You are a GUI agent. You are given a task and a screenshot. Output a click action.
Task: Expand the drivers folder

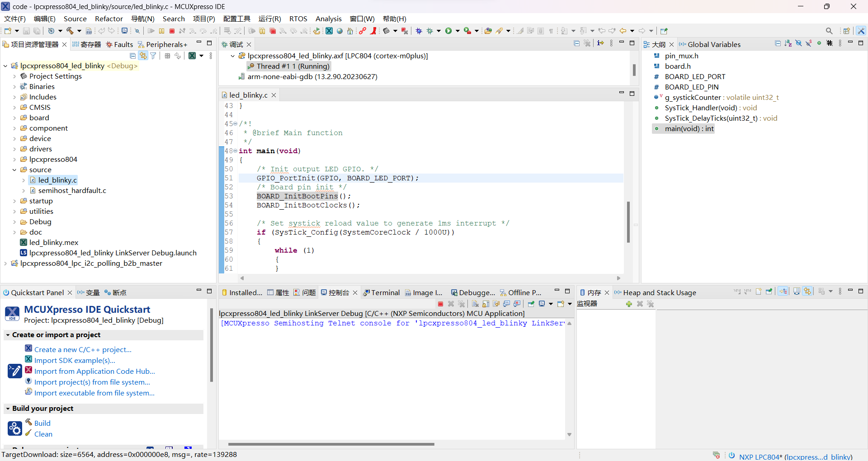(x=14, y=149)
